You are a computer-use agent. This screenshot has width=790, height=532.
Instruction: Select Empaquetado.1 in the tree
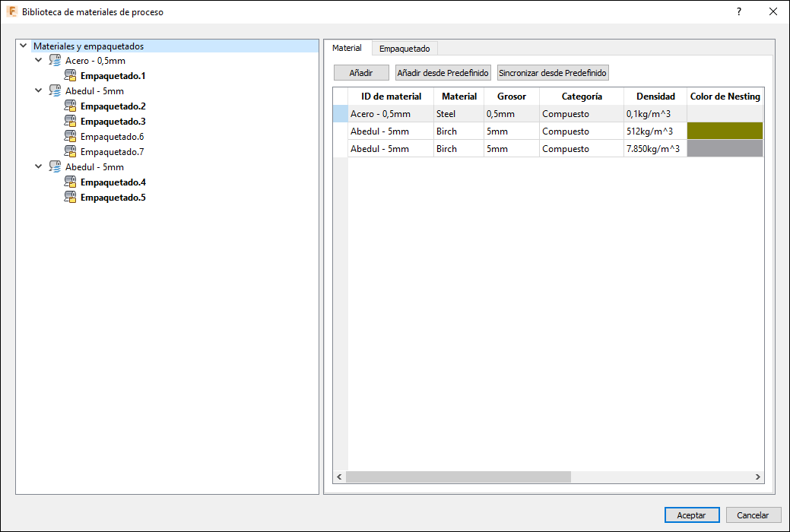(x=113, y=76)
